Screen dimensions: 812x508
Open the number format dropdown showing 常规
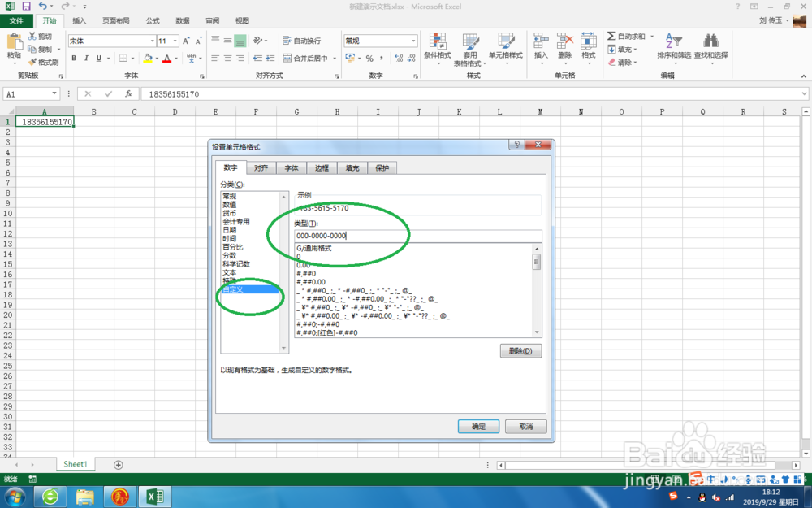click(x=380, y=39)
